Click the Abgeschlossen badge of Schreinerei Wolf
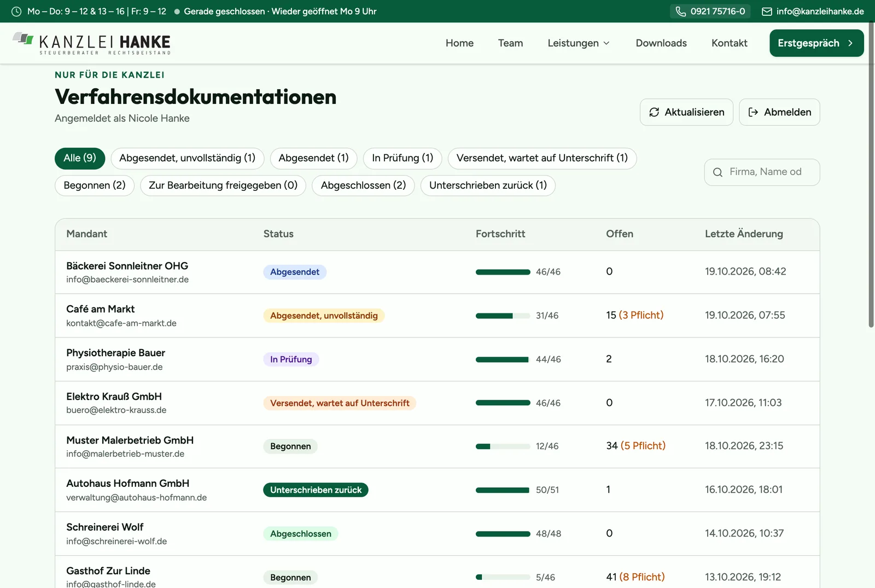875x588 pixels. [300, 534]
